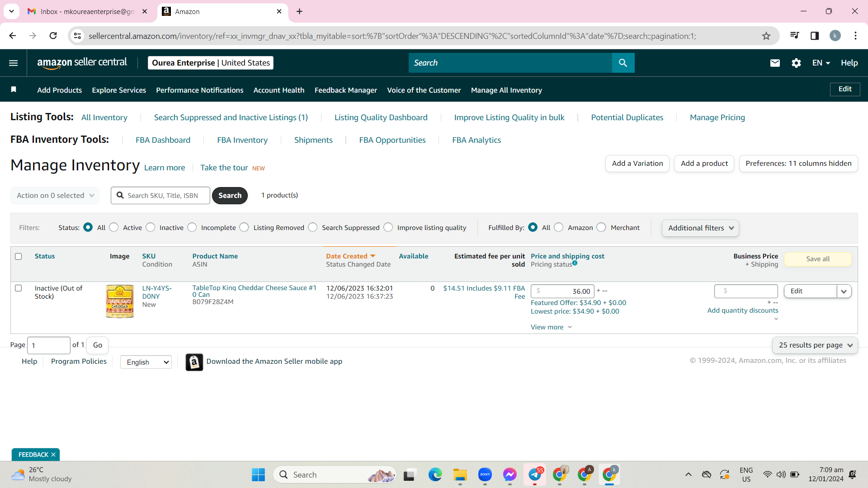Image resolution: width=868 pixels, height=488 pixels.
Task: Open a new browser tab
Action: pyautogui.click(x=300, y=11)
